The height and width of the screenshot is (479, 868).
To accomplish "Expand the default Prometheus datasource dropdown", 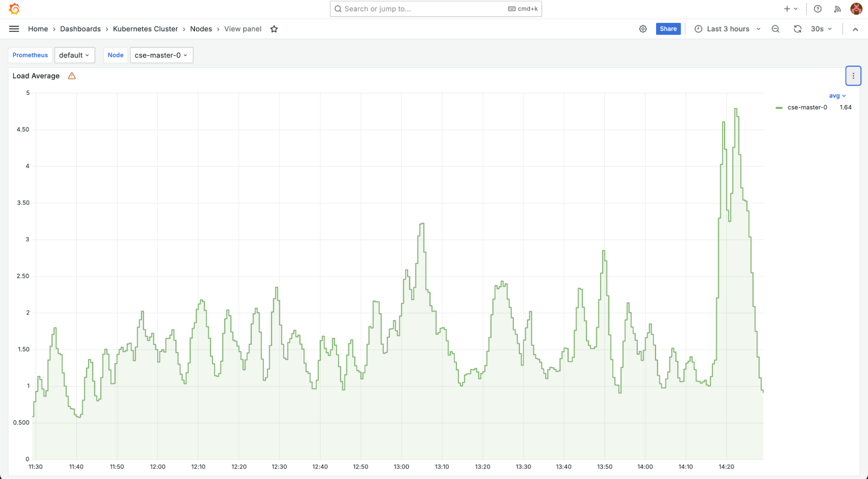I will coord(75,55).
